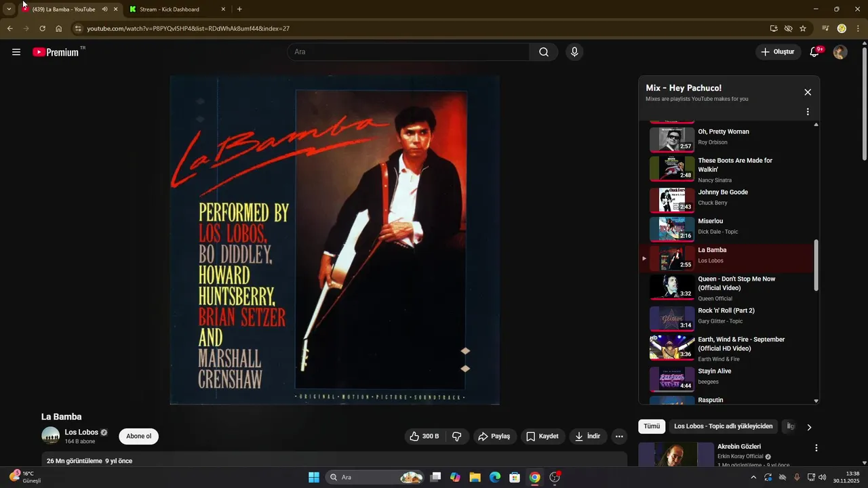
Task: Select the Tümü filter chip
Action: click(652, 426)
